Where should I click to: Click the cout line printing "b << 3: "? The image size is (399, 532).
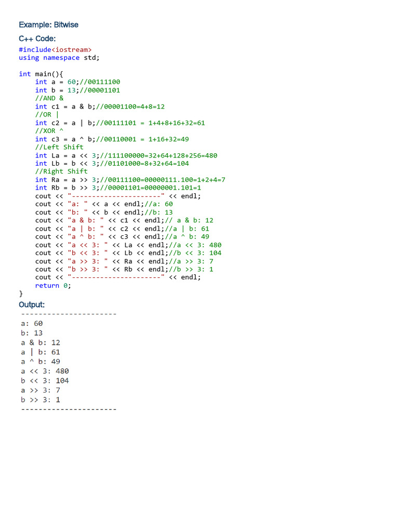click(x=129, y=253)
